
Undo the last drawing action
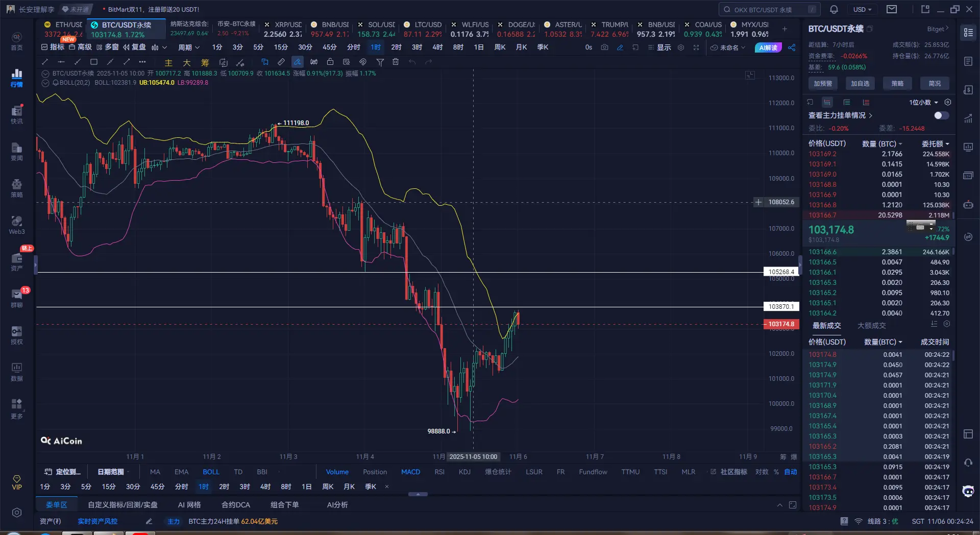[412, 62]
